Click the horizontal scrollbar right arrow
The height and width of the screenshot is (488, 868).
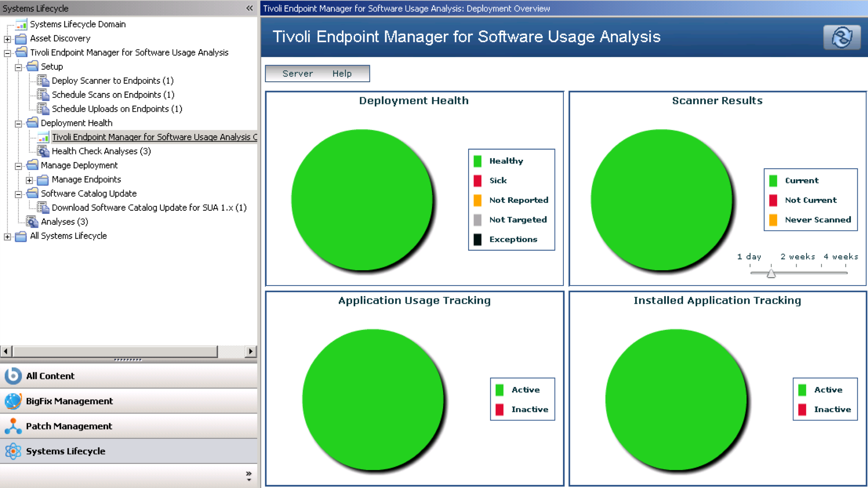[x=251, y=351]
